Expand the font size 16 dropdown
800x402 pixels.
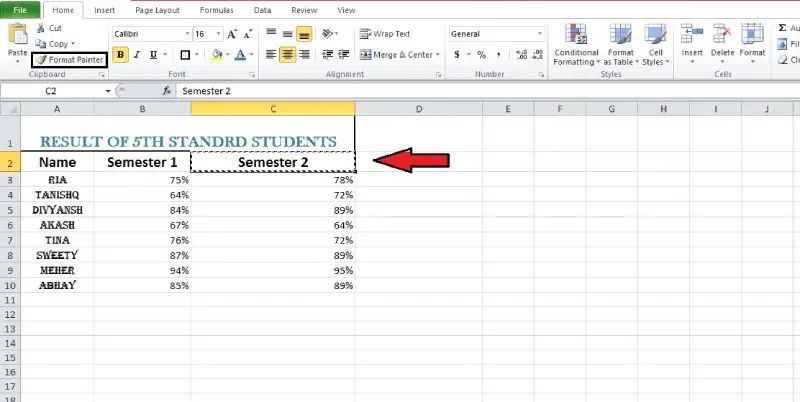218,34
